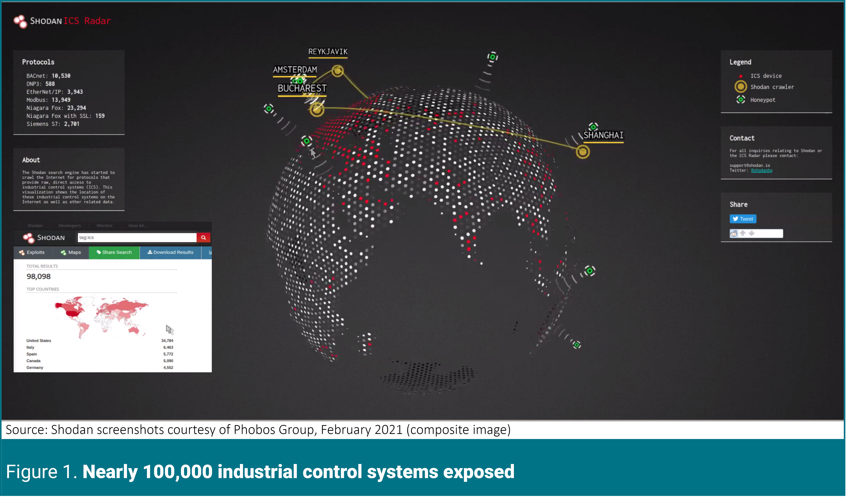Click the Share Search button
The image size is (851, 504).
[114, 252]
